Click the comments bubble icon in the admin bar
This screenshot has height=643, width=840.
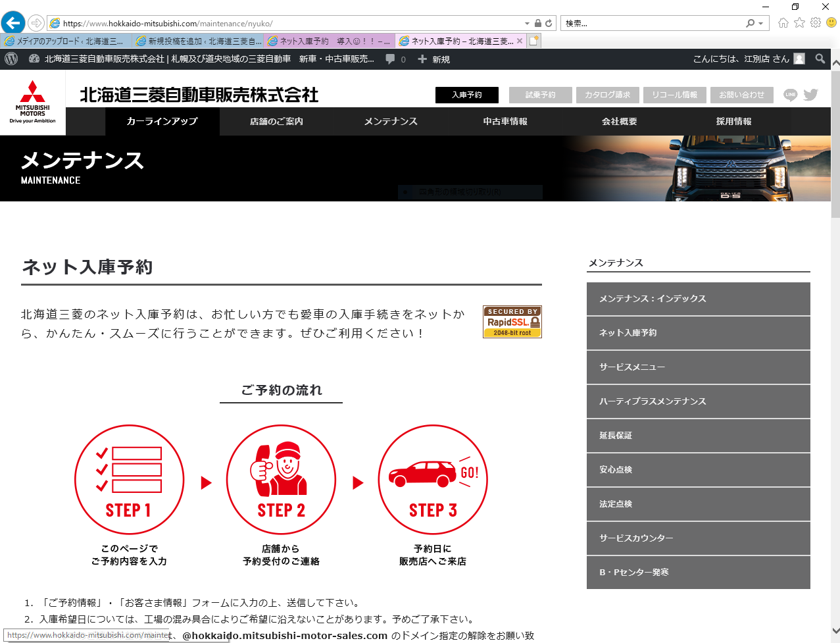(390, 59)
